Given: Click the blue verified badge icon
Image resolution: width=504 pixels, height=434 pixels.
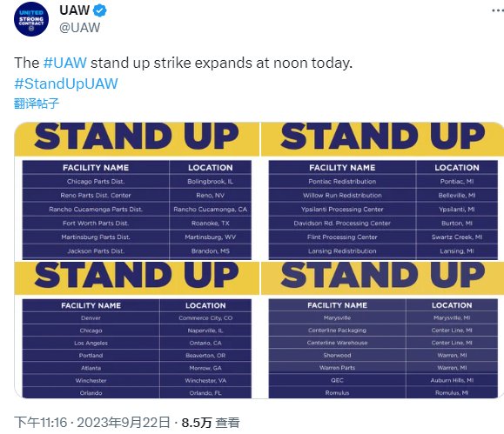Looking at the screenshot, I should 99,10.
